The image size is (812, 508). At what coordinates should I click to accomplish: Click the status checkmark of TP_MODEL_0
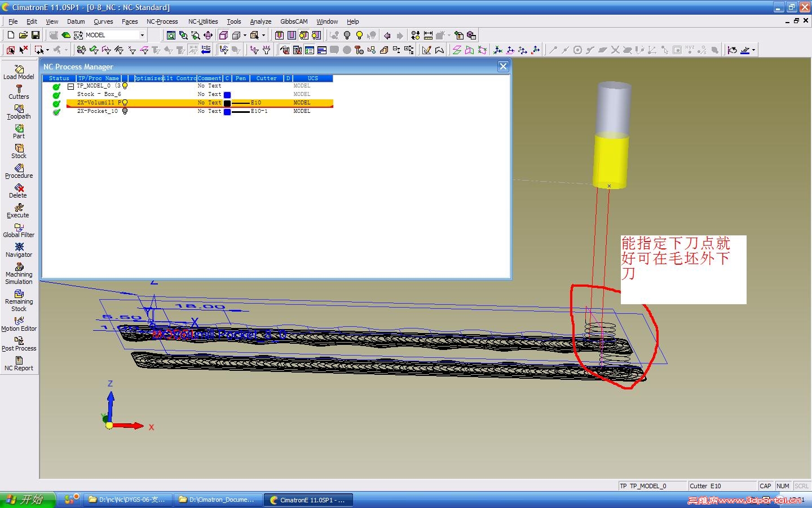coord(56,86)
